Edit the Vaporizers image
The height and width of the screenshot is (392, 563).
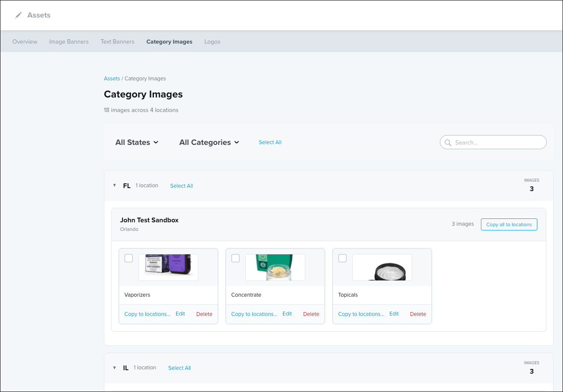(x=180, y=314)
